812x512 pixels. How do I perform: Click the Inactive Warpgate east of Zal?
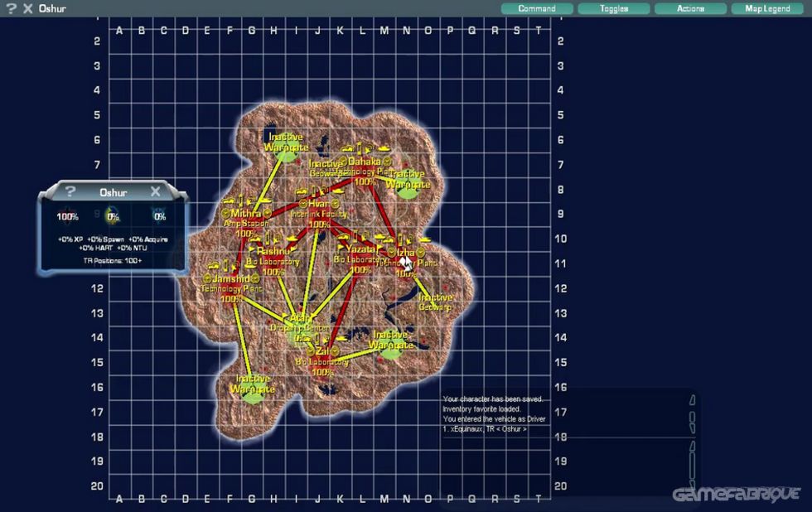coord(391,341)
